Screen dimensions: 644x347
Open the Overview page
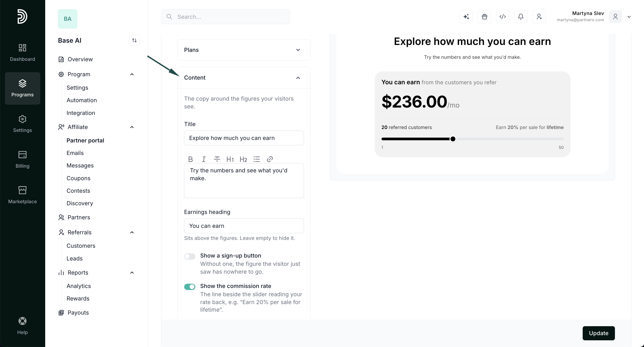point(80,59)
